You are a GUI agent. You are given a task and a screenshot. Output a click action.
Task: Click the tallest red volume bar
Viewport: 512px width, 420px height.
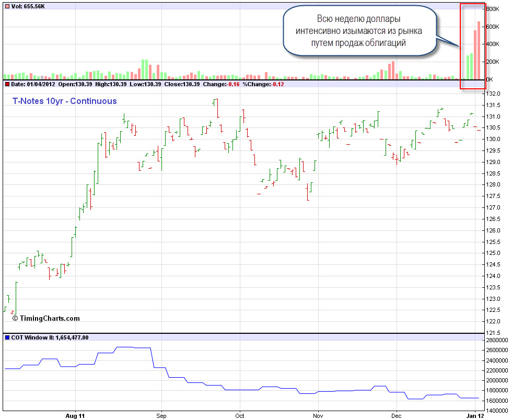(x=479, y=50)
